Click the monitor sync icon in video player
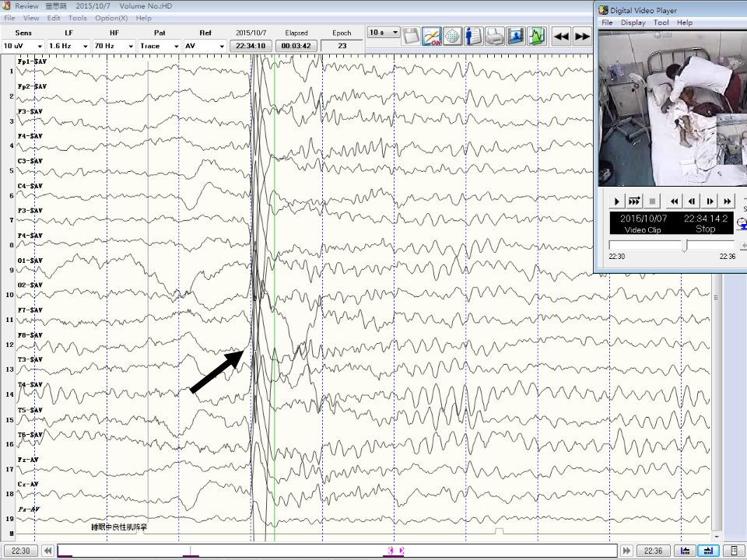The width and height of the screenshot is (747, 560). (x=742, y=223)
